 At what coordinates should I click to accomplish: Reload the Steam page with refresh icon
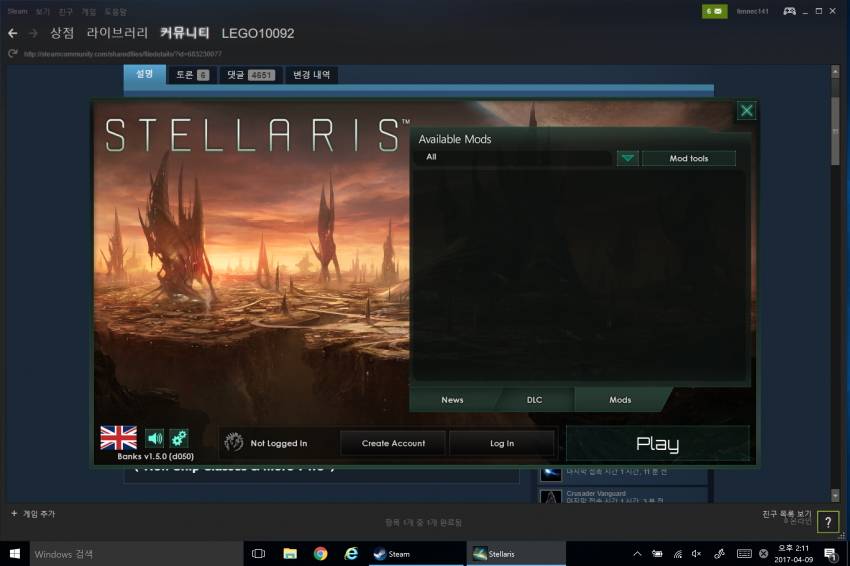[x=12, y=53]
